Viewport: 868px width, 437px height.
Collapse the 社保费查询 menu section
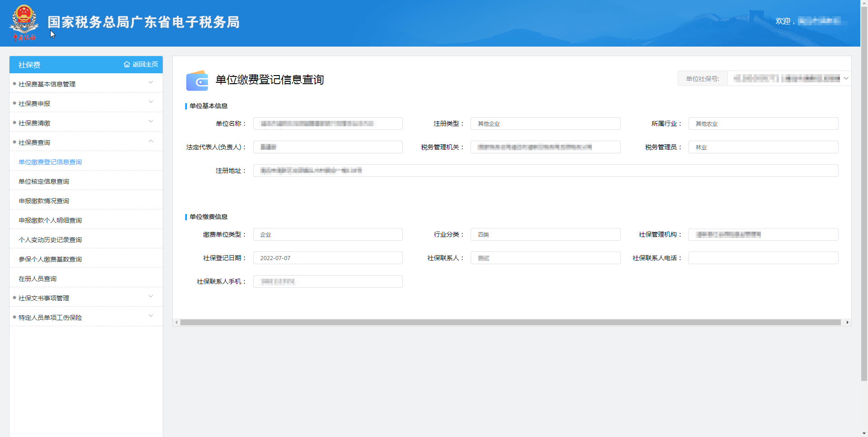click(x=151, y=141)
